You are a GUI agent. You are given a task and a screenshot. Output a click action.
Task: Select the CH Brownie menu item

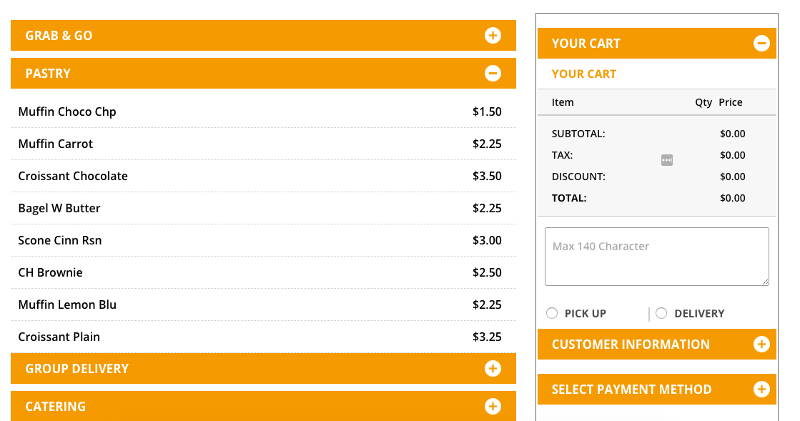pos(263,273)
